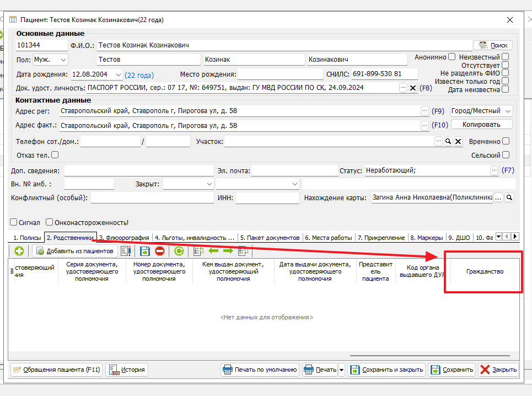Expand the Дата рождения date picker
This screenshot has width=532, height=396.
click(118, 74)
